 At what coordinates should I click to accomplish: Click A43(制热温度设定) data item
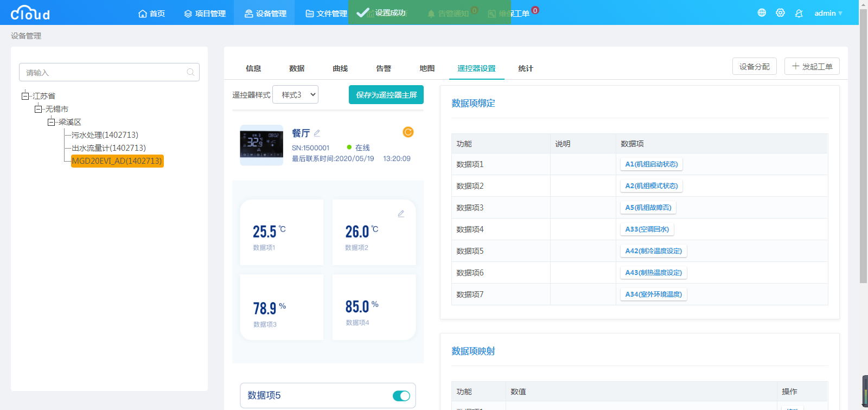point(654,273)
